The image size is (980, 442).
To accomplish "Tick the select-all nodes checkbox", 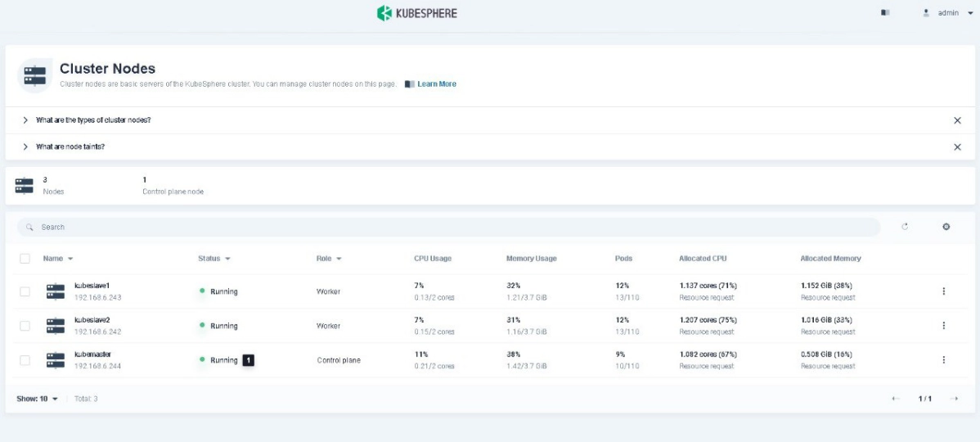I will pos(25,258).
